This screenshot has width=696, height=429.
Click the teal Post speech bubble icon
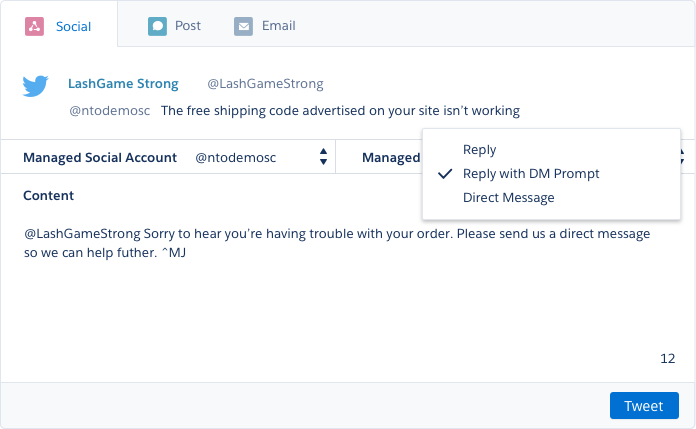[x=157, y=26]
